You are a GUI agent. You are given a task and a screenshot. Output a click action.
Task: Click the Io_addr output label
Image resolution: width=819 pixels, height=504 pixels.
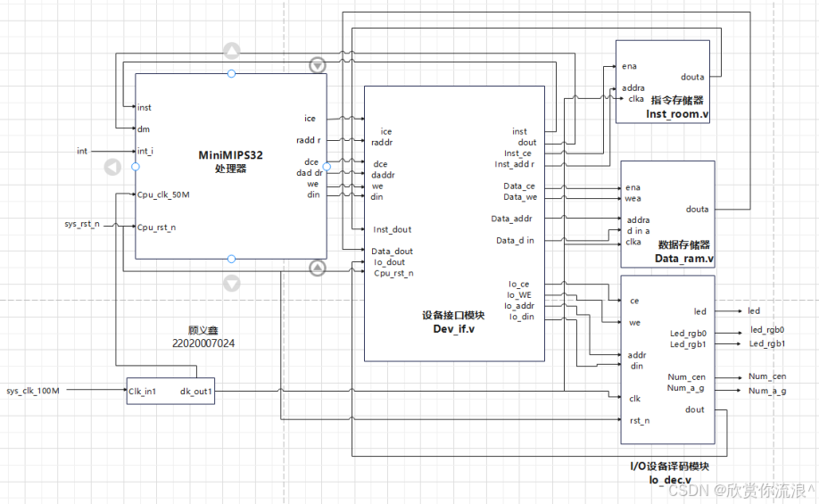(x=519, y=306)
